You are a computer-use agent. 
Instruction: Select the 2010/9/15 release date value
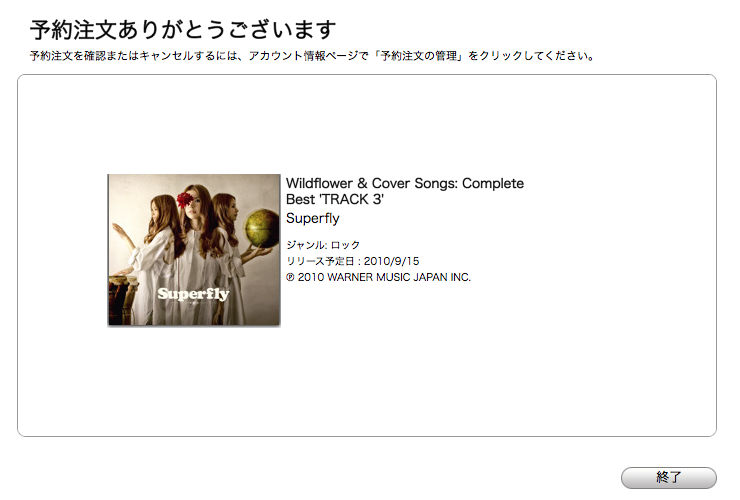391,261
